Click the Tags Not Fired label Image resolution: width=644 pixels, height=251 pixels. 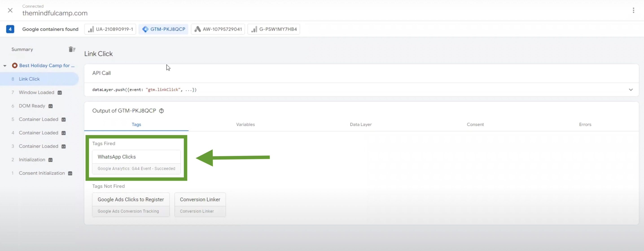click(108, 186)
